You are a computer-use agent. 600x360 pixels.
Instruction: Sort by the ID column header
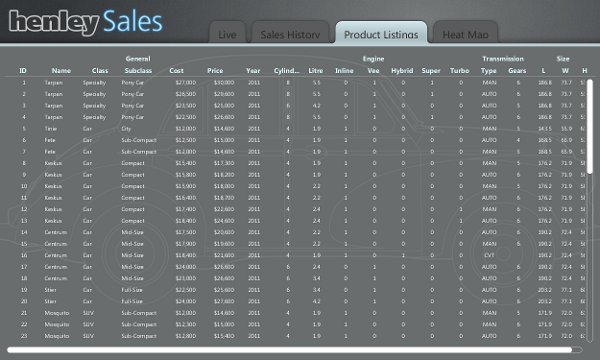pyautogui.click(x=23, y=70)
